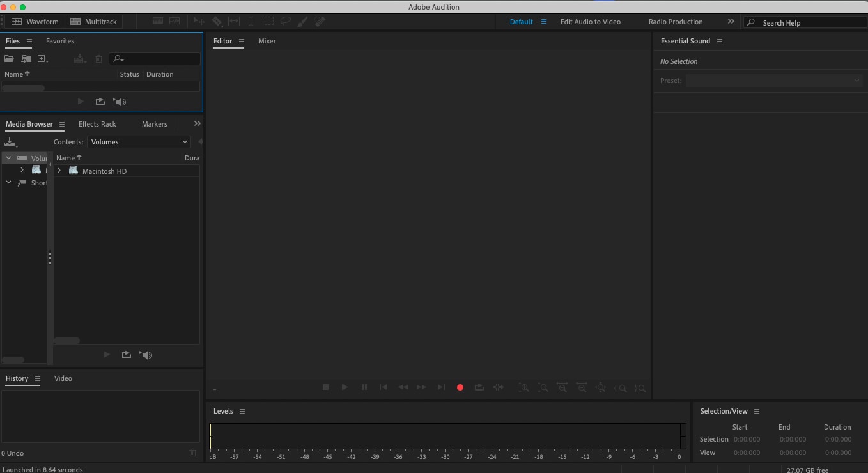Image resolution: width=868 pixels, height=473 pixels.
Task: Click Zoom Out Time icon
Action: (x=582, y=387)
